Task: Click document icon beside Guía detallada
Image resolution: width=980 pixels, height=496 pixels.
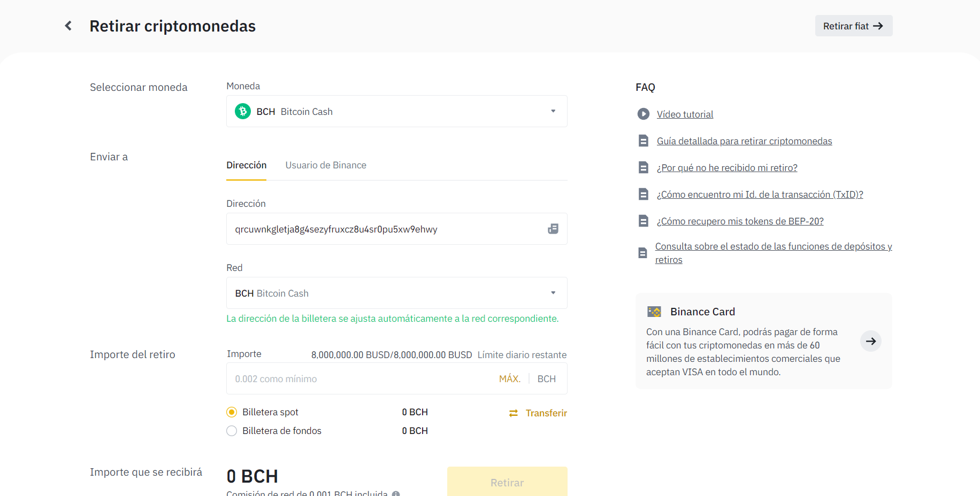Action: [644, 141]
